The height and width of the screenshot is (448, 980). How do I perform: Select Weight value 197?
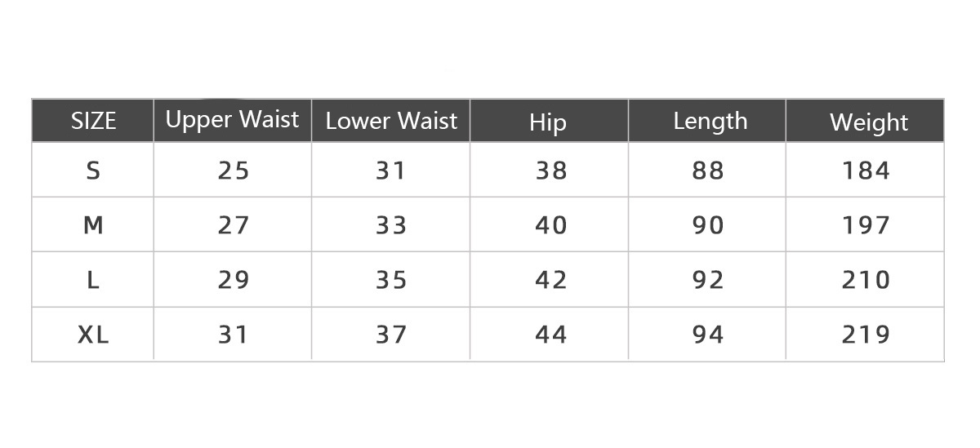(x=866, y=225)
